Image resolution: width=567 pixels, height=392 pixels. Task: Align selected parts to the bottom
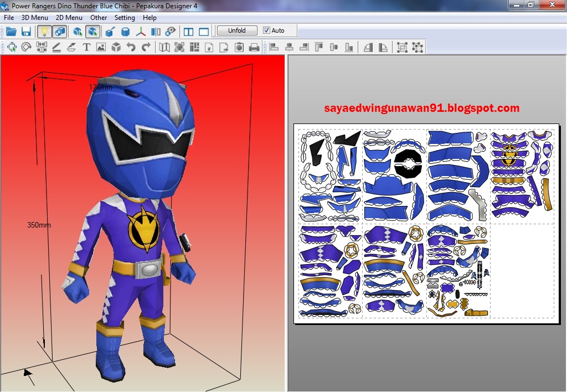349,47
